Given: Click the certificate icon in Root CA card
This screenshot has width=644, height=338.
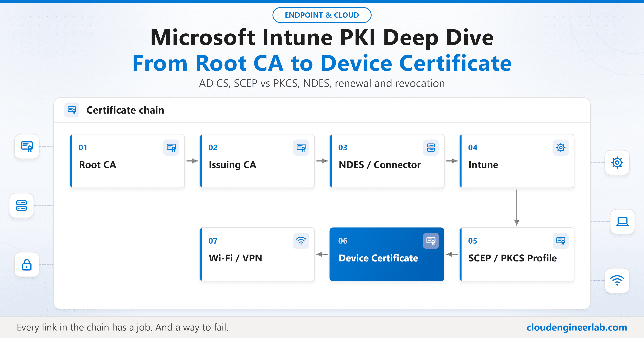Looking at the screenshot, I should (x=171, y=148).
